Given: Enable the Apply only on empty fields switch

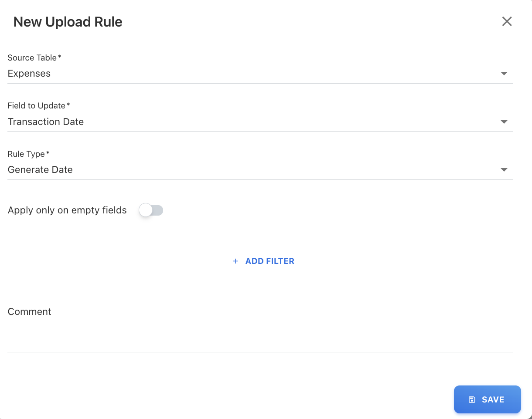Looking at the screenshot, I should point(151,211).
